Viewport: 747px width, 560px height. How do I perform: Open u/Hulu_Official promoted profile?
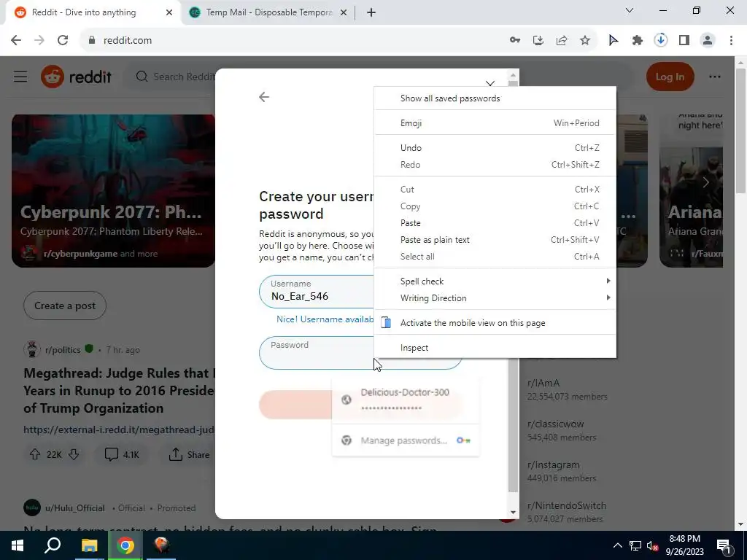coord(75,508)
